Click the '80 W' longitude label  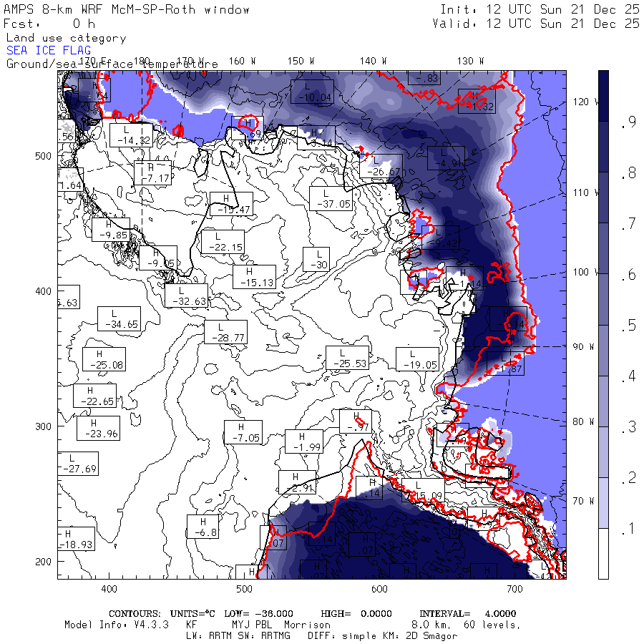[584, 421]
